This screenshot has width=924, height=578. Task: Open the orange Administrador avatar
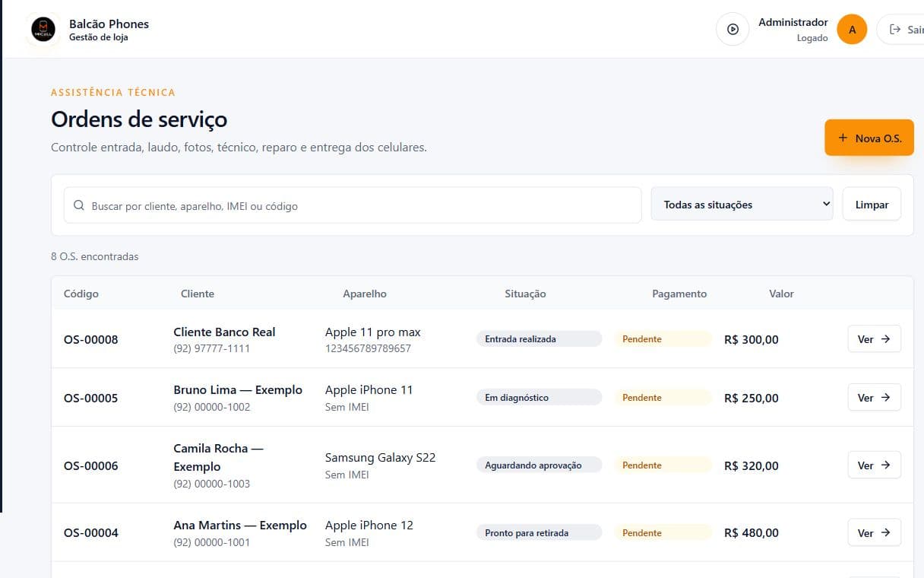pyautogui.click(x=852, y=30)
